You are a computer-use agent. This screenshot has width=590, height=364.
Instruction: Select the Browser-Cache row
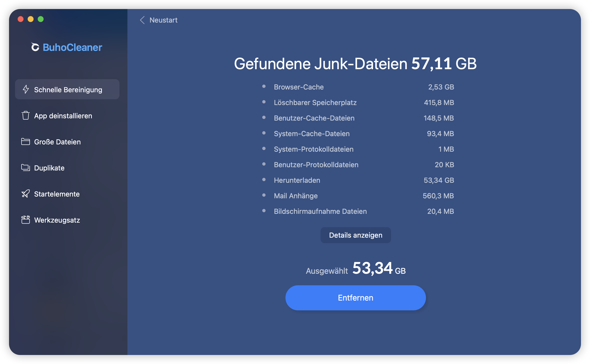[358, 87]
